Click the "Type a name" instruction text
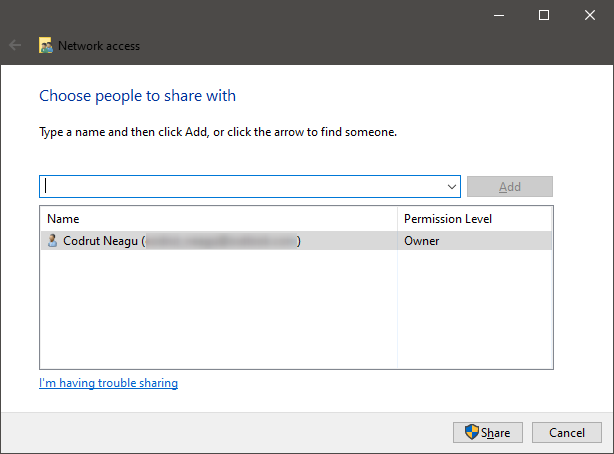 coord(218,131)
